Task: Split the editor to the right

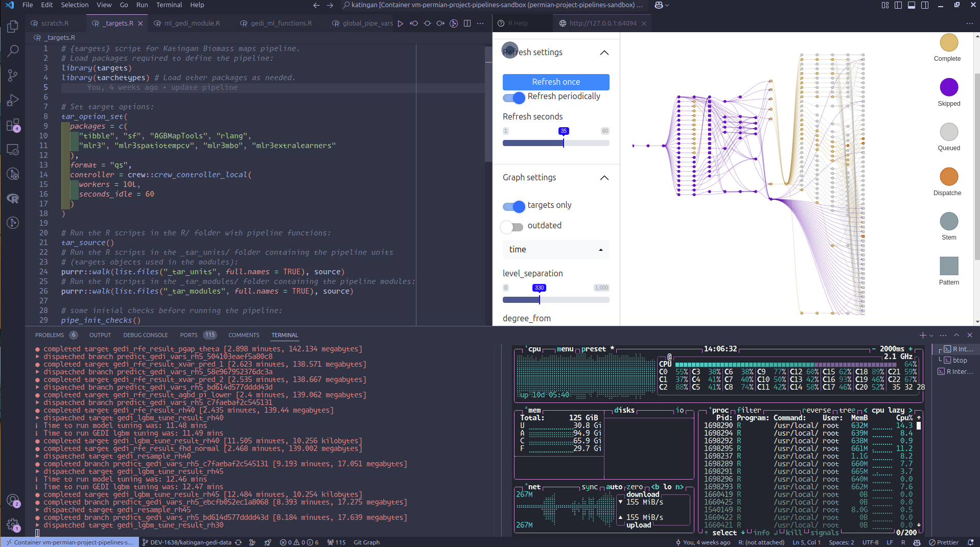Action: pos(467,23)
